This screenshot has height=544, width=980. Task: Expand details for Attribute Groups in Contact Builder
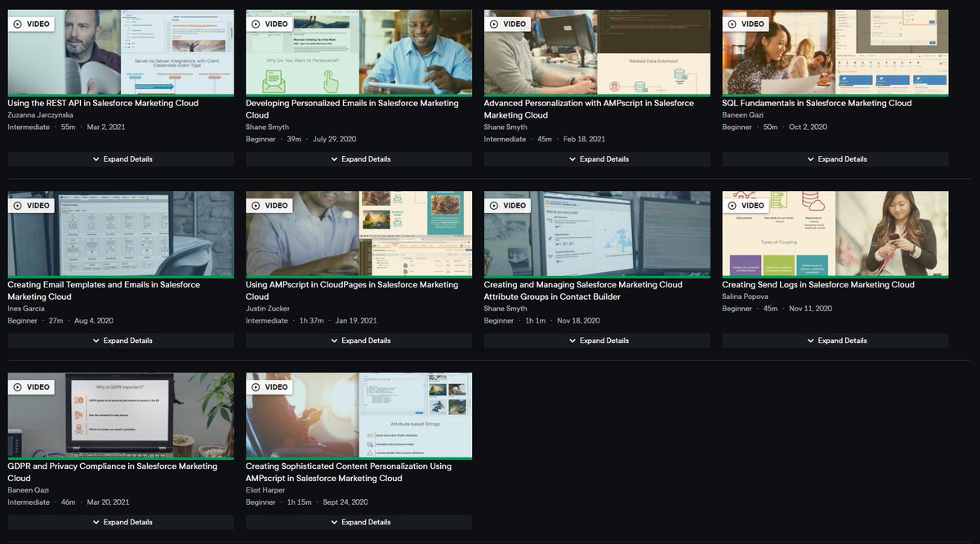597,341
